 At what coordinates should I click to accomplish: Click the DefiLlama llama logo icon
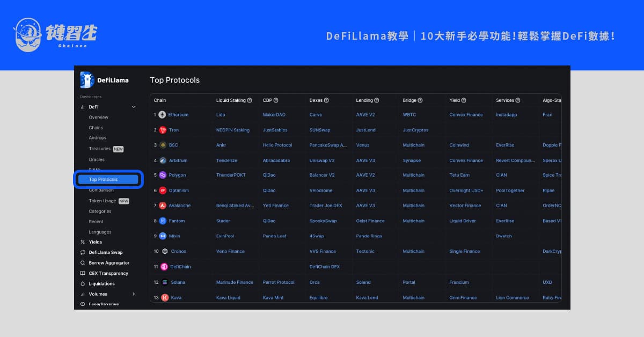87,80
